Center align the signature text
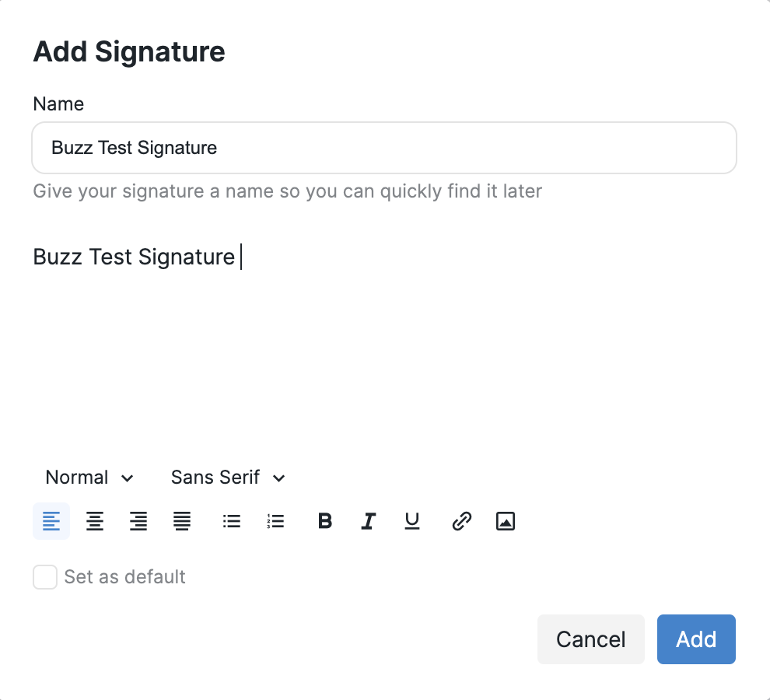This screenshot has width=770, height=700. click(x=95, y=521)
